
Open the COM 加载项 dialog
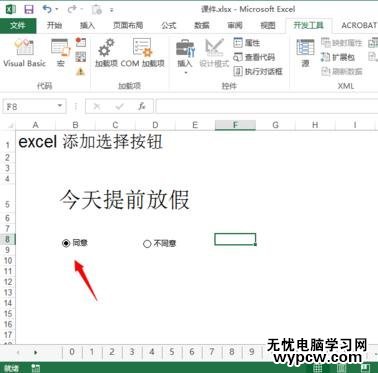143,53
